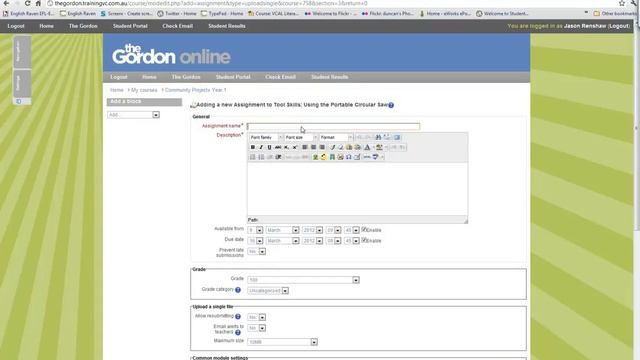Screen dimensions: 640x360
Task: Open find and replace binoculars icon
Action: 378,137
